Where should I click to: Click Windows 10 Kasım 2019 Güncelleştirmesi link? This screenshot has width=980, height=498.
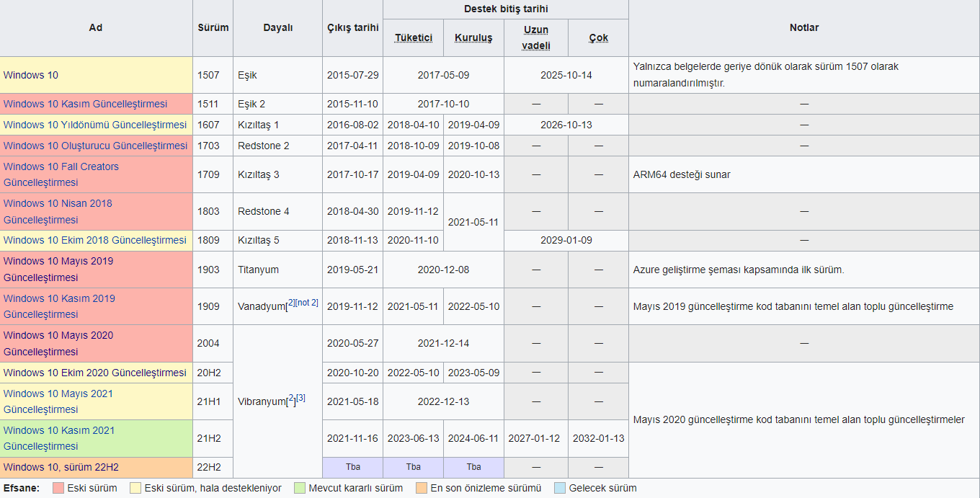59,306
